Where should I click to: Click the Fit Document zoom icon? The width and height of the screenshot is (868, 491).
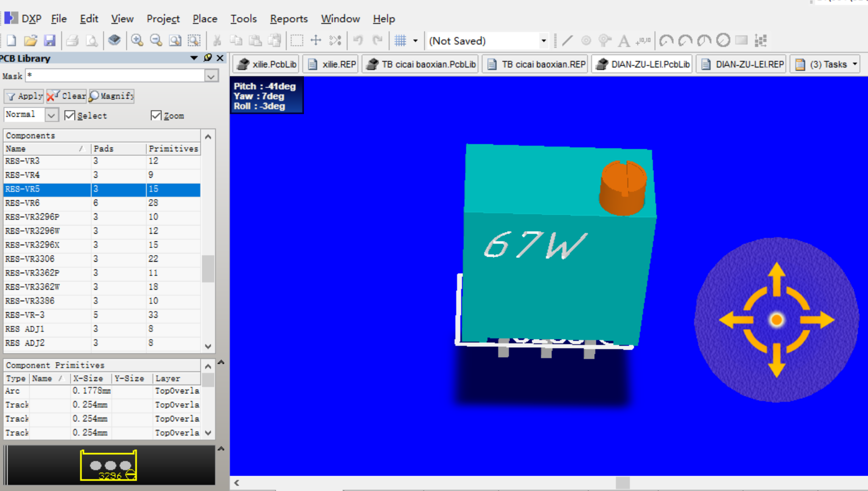point(175,41)
